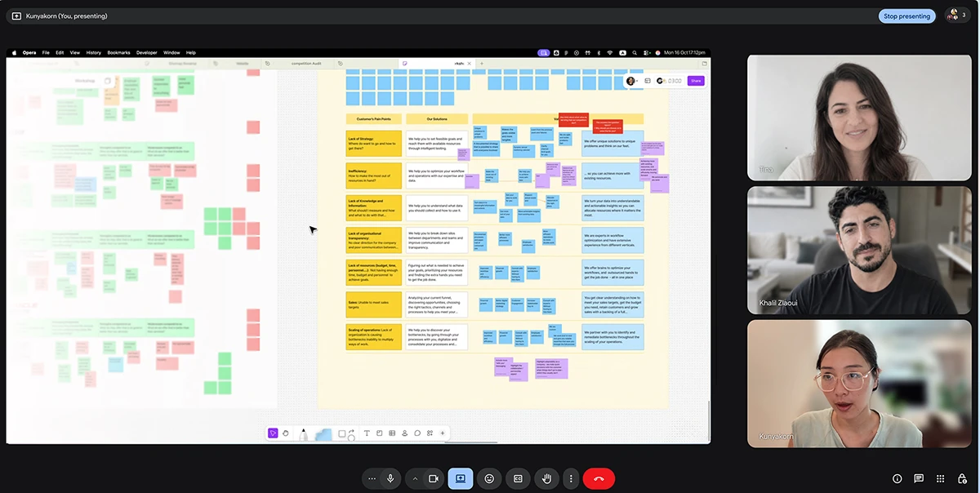Insert a table from the toolbar

[x=392, y=433]
